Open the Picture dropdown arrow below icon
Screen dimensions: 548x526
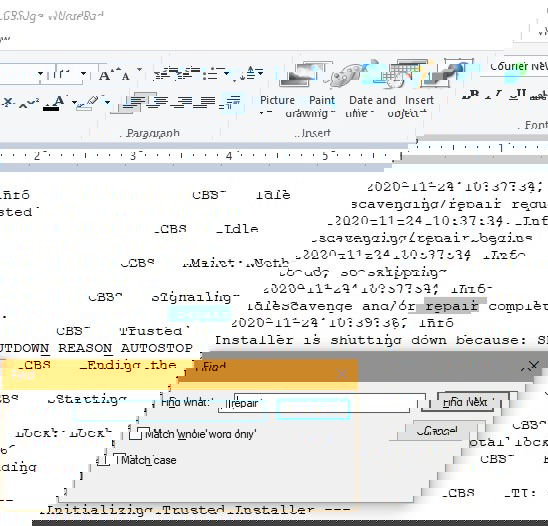pyautogui.click(x=266, y=113)
